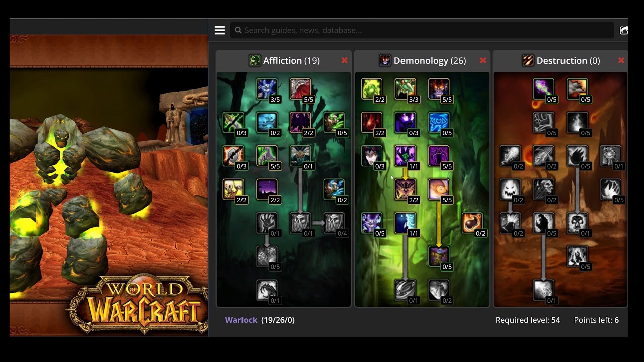This screenshot has height=362, width=644.
Task: Click the Fel Domination talent (1/1)
Action: click(x=406, y=156)
